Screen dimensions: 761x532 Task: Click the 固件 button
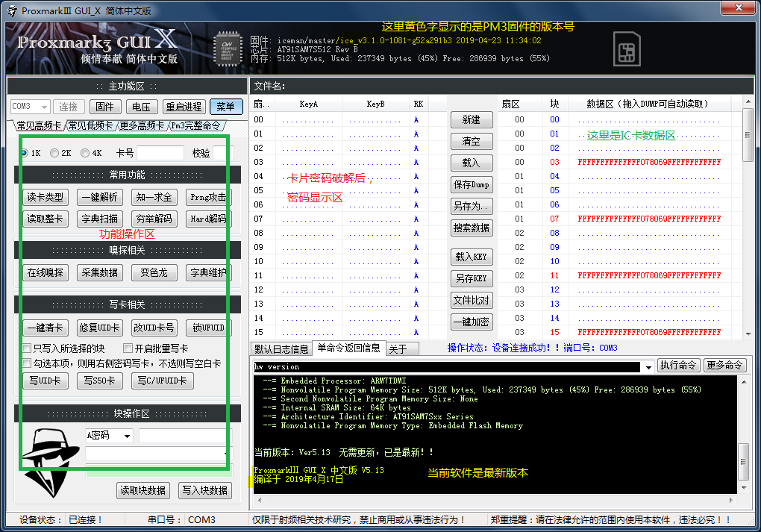105,106
